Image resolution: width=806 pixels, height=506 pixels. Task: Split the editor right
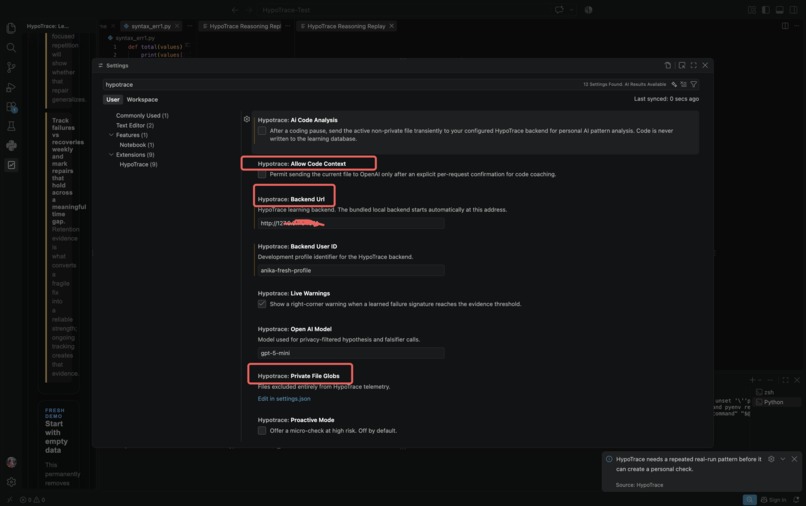tap(785, 26)
